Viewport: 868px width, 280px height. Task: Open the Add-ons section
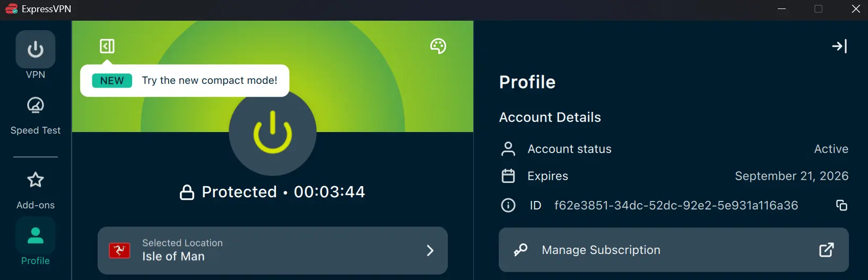[x=36, y=190]
